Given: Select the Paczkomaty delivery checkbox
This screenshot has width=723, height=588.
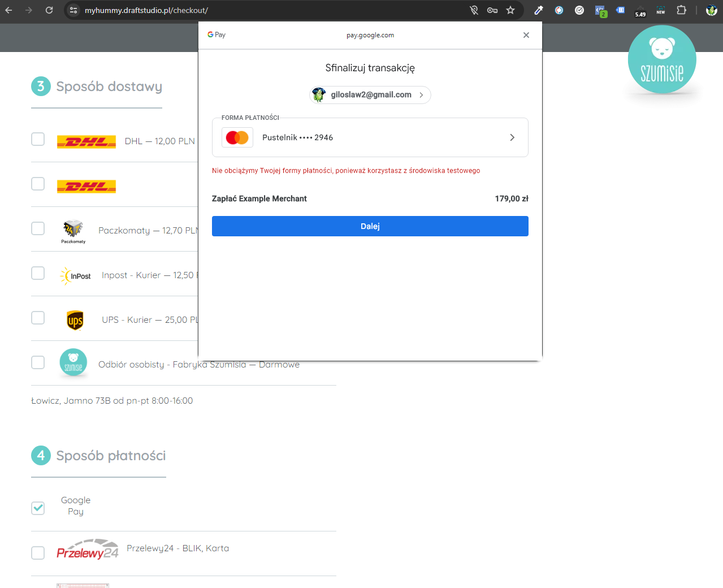Looking at the screenshot, I should 38,228.
